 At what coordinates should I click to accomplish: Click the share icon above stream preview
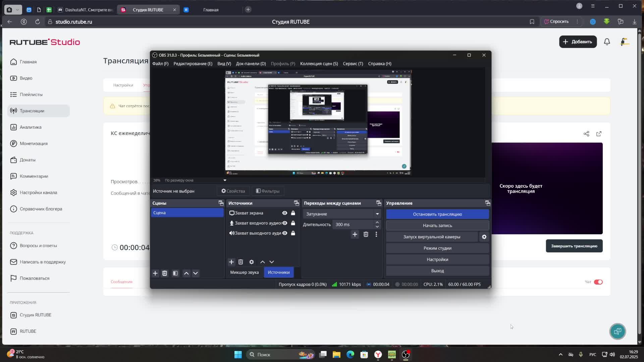click(x=586, y=134)
